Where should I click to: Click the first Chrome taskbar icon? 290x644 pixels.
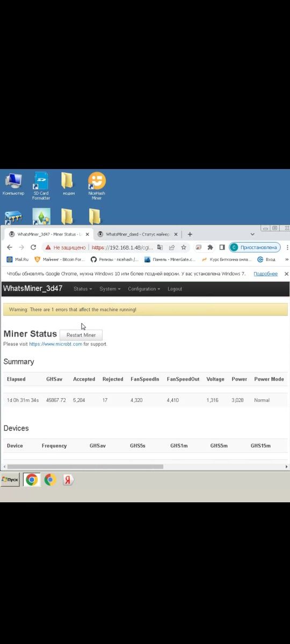coord(32,479)
